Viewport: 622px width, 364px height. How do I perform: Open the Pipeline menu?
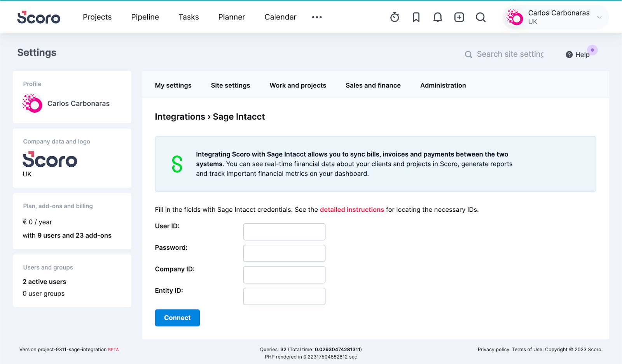tap(145, 17)
